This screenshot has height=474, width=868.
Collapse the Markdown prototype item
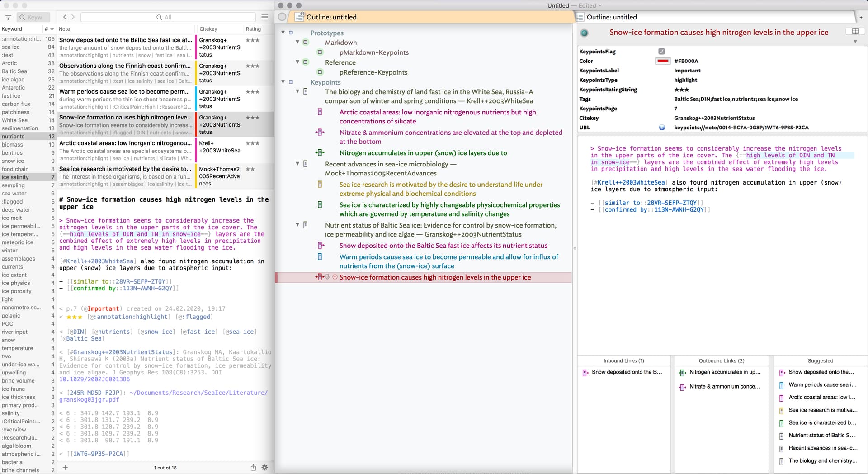[x=297, y=42]
